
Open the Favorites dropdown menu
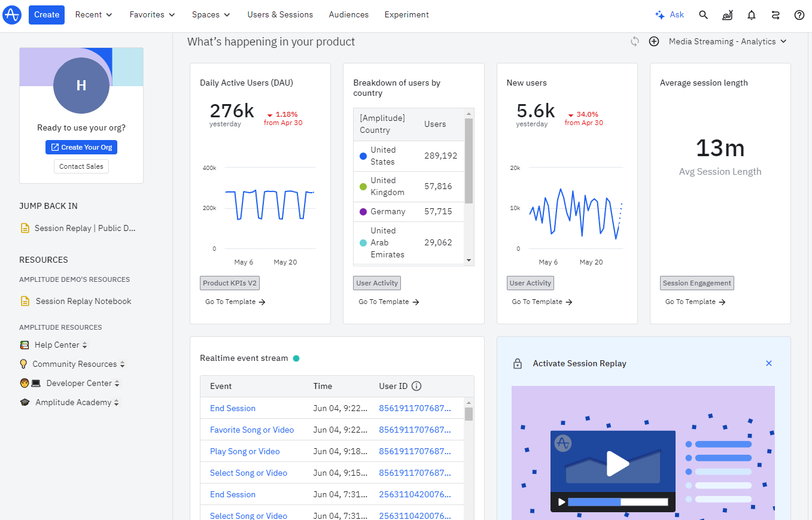[x=153, y=14]
